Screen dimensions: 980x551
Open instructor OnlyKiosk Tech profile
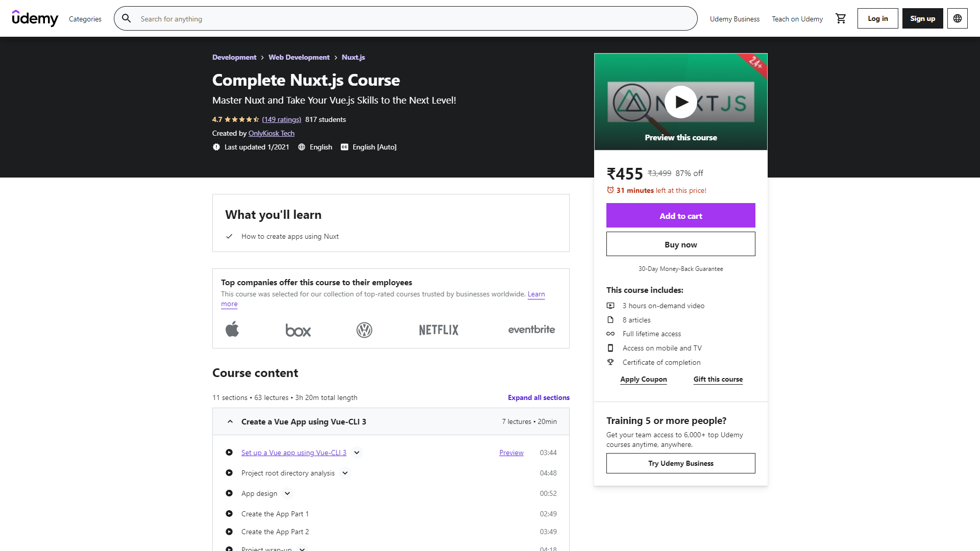tap(272, 133)
